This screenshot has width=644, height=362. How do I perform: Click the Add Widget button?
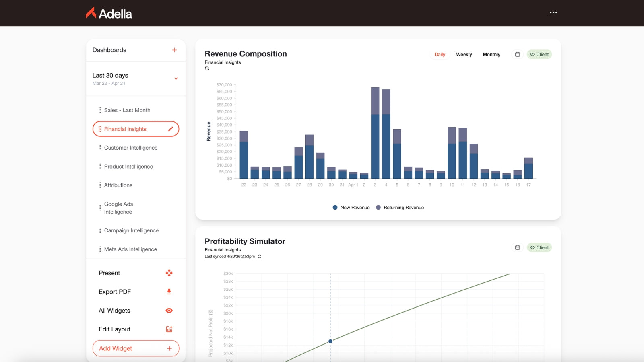(136, 348)
